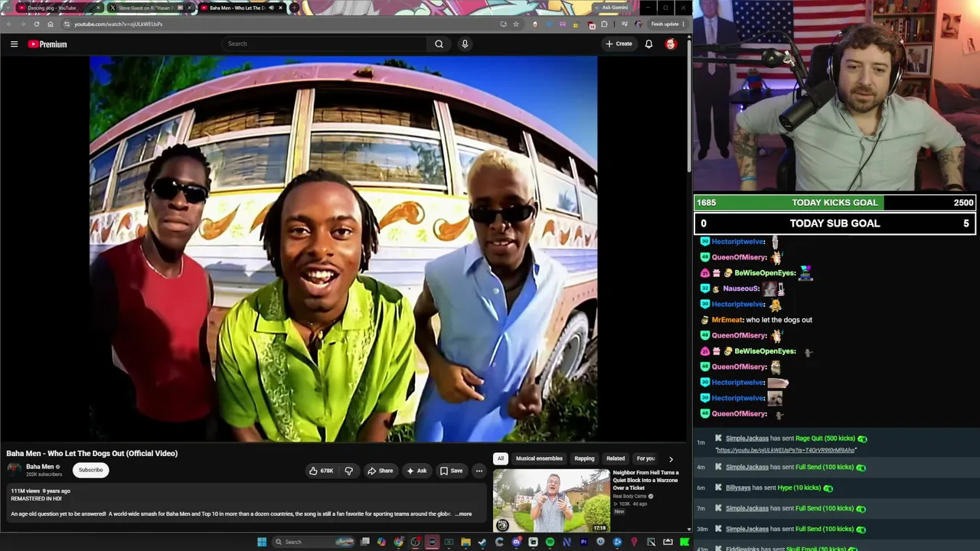Open Ask Gemini in Chrome
980x551 pixels.
[610, 8]
